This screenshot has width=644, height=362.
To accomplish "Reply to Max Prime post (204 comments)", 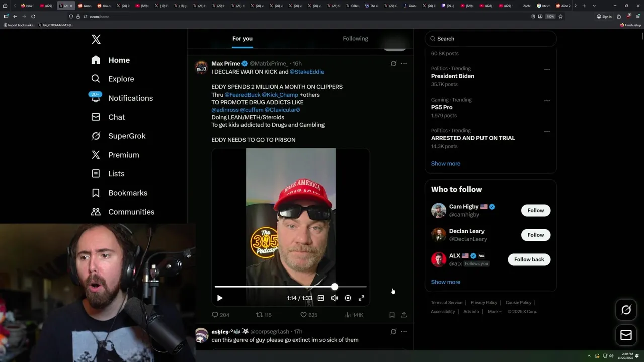I will pyautogui.click(x=220, y=315).
